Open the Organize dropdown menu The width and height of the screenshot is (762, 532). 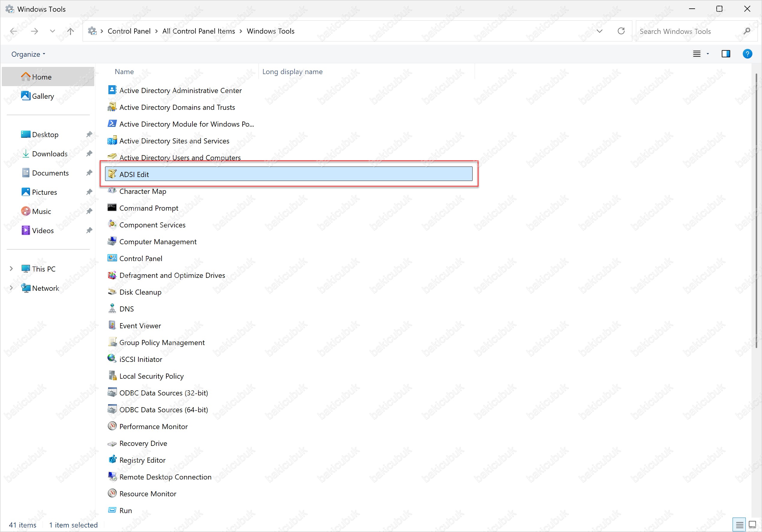(28, 54)
